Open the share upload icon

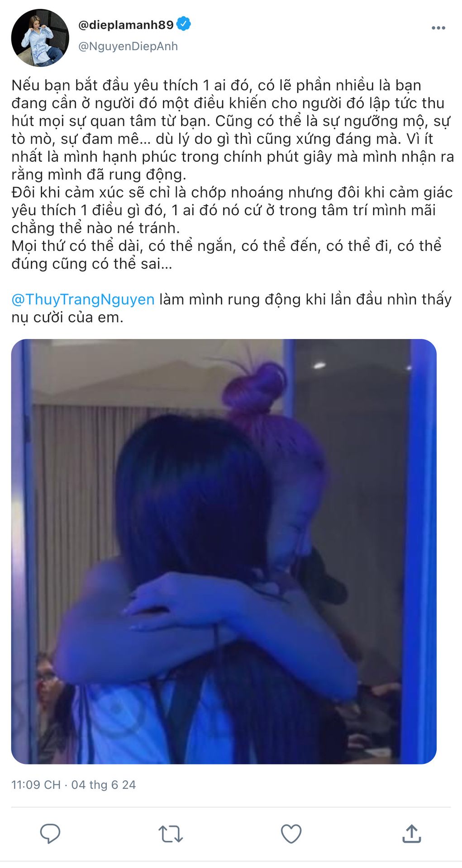(412, 834)
